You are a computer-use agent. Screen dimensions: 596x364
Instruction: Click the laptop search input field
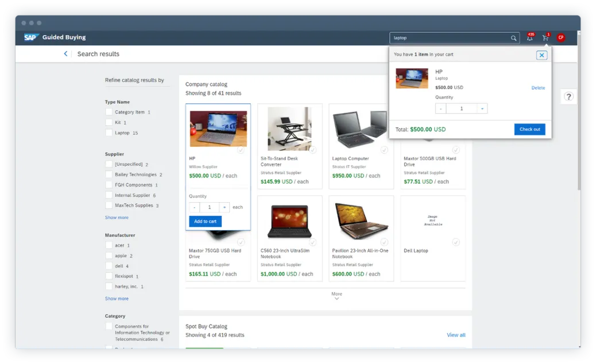pyautogui.click(x=449, y=38)
